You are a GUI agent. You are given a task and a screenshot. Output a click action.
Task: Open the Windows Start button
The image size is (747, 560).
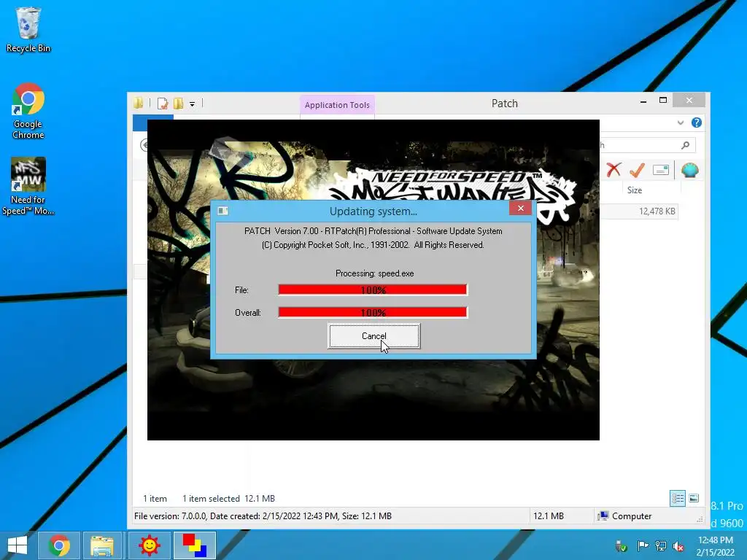tap(18, 545)
